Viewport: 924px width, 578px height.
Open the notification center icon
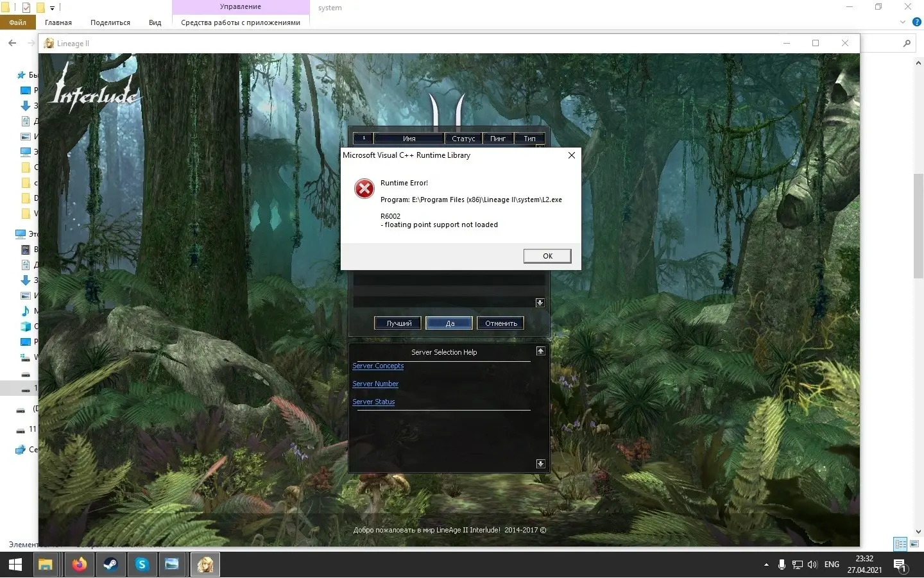pyautogui.click(x=900, y=566)
